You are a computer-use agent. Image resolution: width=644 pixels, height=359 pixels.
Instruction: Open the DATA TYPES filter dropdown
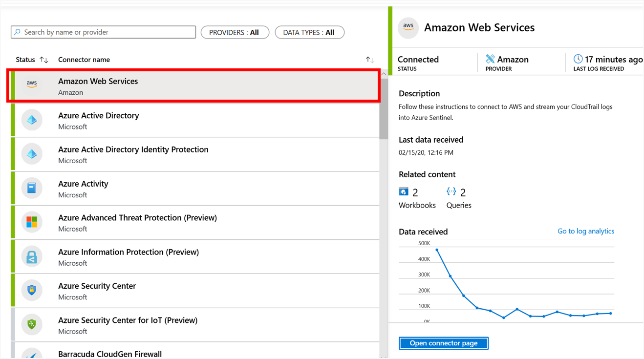point(310,32)
